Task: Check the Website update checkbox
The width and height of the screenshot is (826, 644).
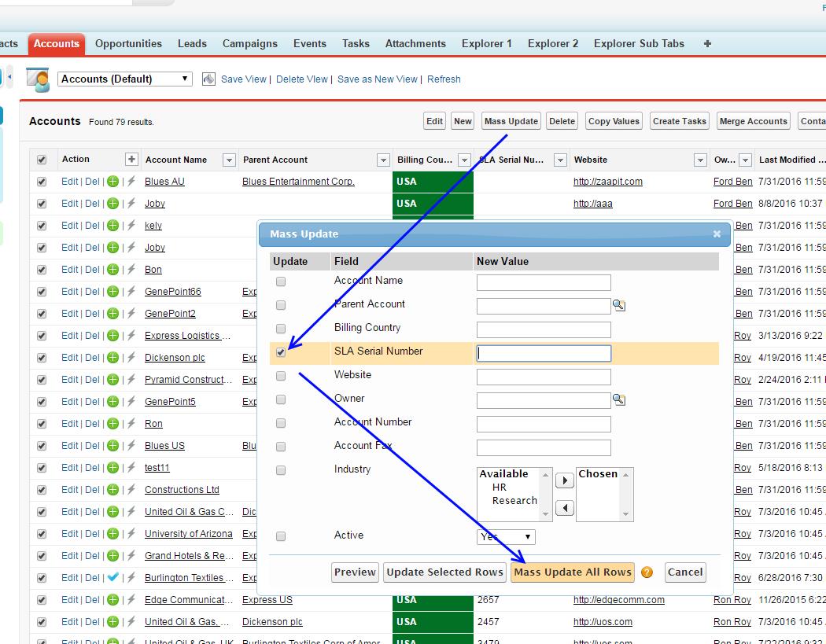Action: (x=281, y=376)
